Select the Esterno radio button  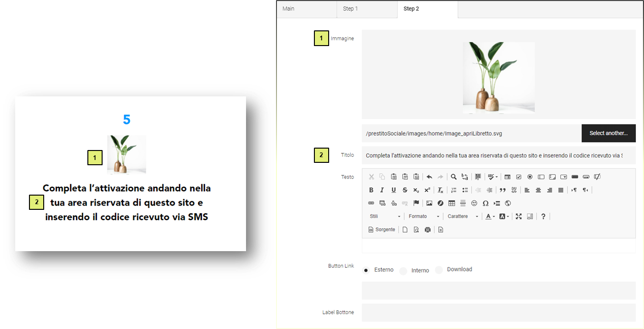[366, 270]
